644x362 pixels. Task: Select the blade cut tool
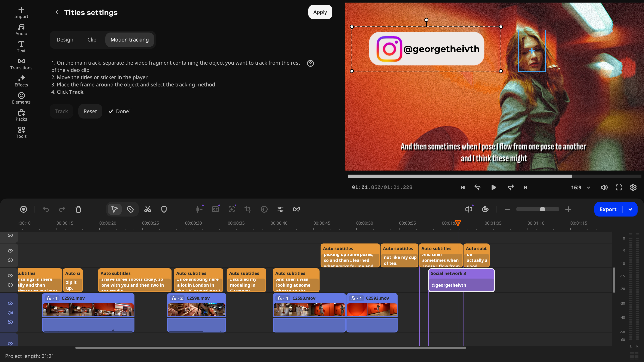130,209
